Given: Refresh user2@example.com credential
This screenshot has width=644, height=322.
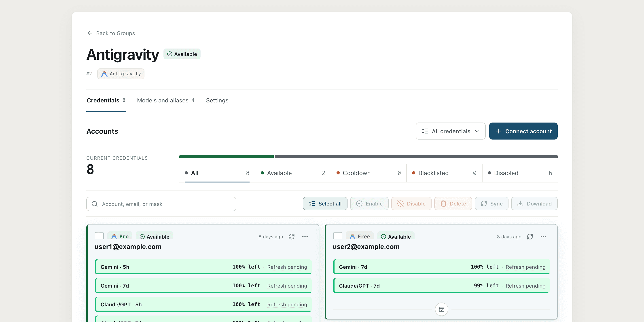Looking at the screenshot, I should [x=530, y=237].
